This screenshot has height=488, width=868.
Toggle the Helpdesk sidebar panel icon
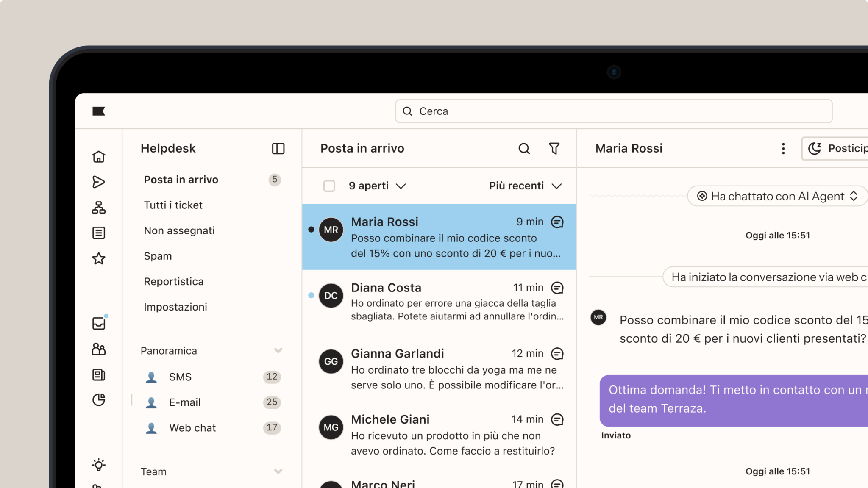tap(278, 148)
